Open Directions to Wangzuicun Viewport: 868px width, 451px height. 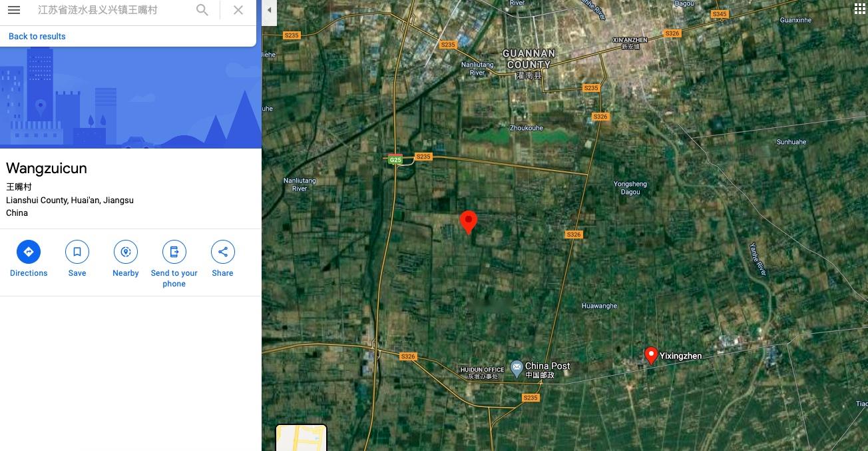(29, 258)
